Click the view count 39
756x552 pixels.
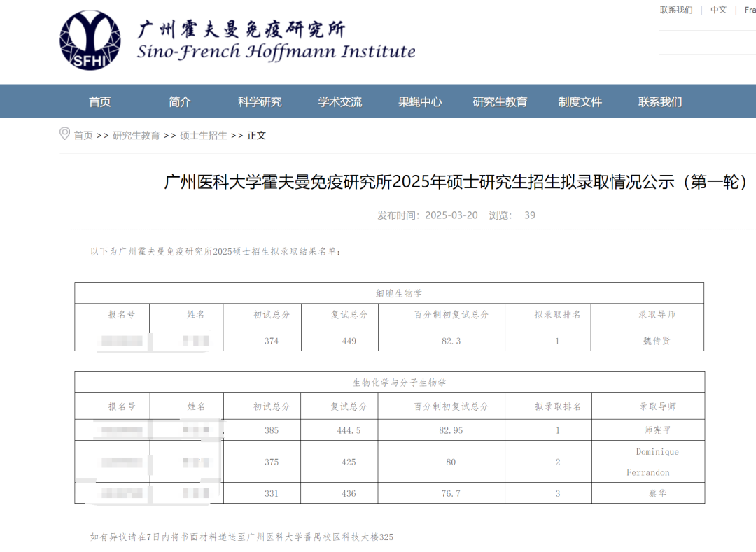pyautogui.click(x=530, y=215)
